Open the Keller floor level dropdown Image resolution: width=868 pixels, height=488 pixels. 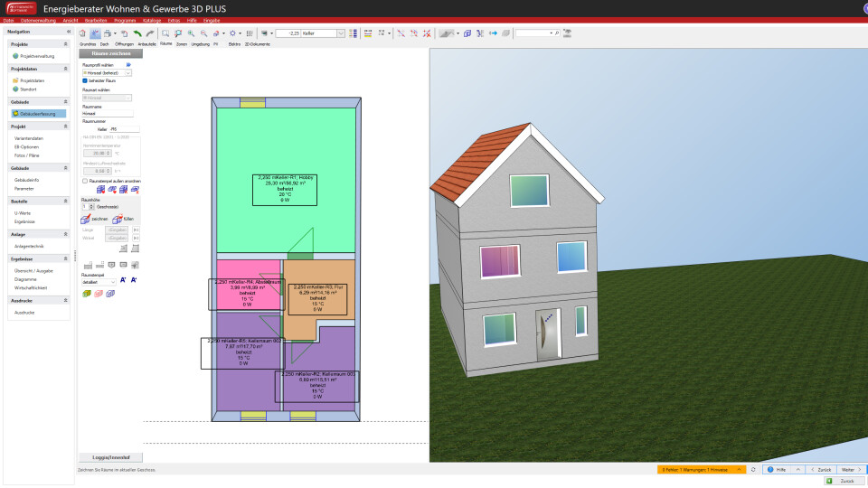[x=340, y=33]
